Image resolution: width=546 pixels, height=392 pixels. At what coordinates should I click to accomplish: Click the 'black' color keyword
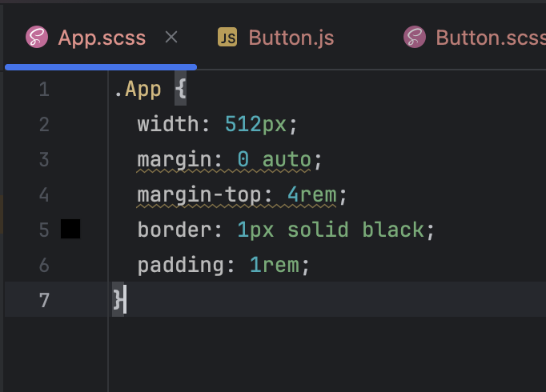(393, 230)
